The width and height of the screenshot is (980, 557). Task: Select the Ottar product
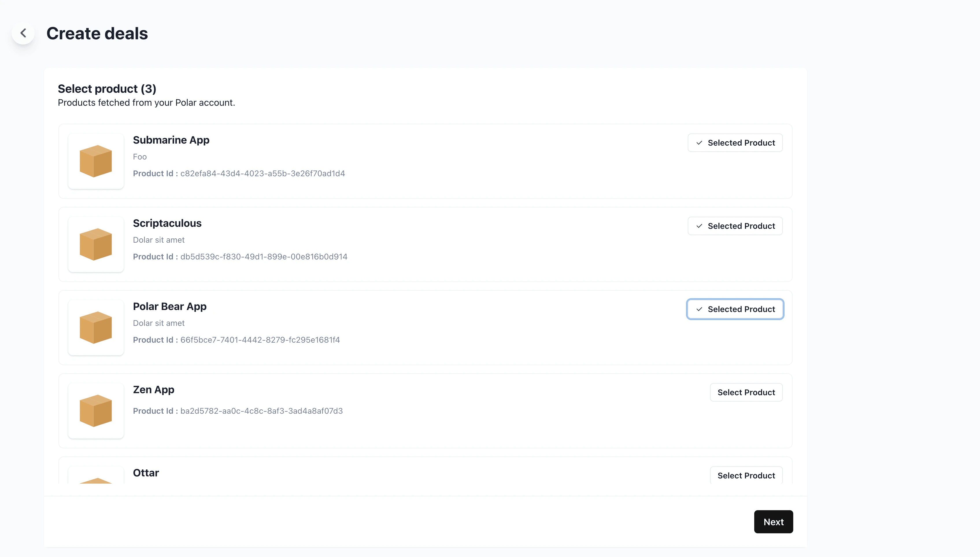pos(746,476)
